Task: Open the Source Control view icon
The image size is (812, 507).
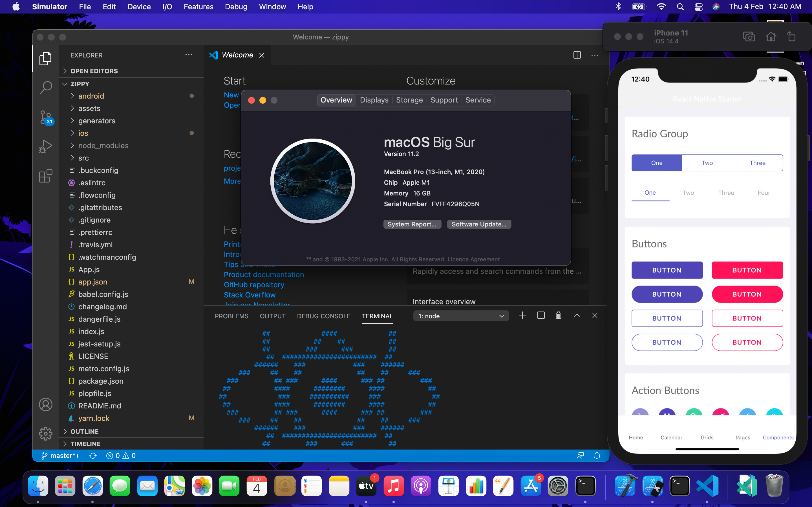Action: [x=45, y=117]
